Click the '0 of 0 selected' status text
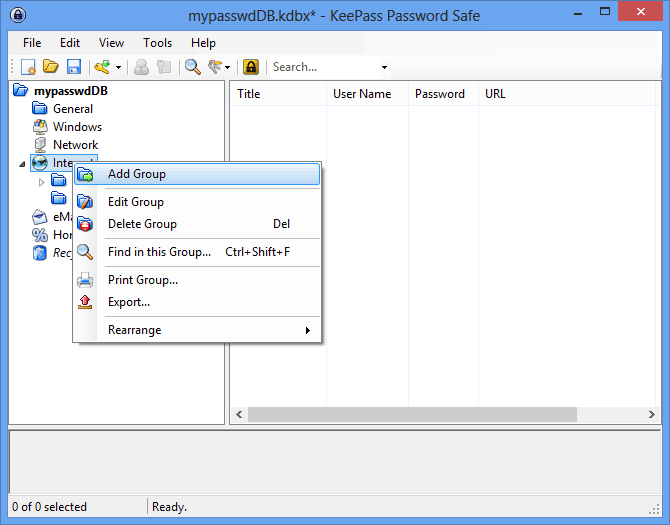The width and height of the screenshot is (670, 525). tap(49, 507)
